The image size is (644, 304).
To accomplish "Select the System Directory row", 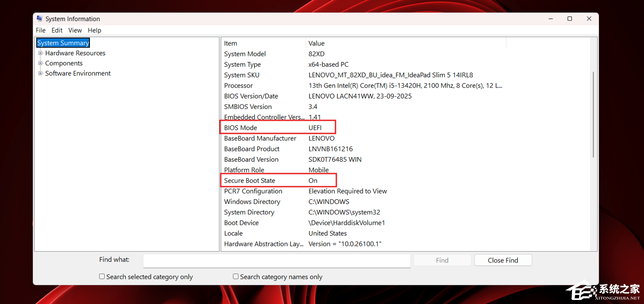I will pos(364,212).
